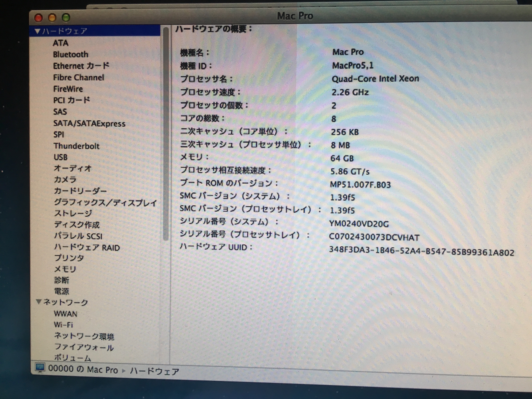Open グラフィックス/ディスプレイ entry
The image size is (532, 399).
(x=105, y=203)
